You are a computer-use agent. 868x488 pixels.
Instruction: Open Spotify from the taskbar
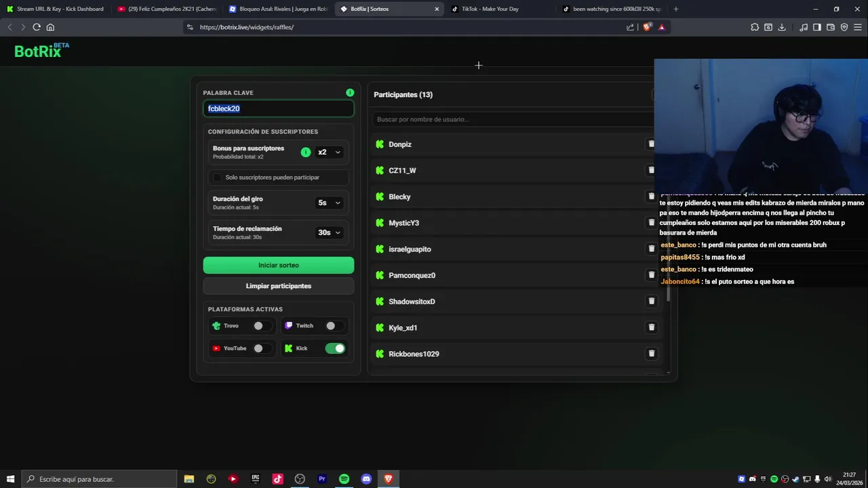[344, 479]
